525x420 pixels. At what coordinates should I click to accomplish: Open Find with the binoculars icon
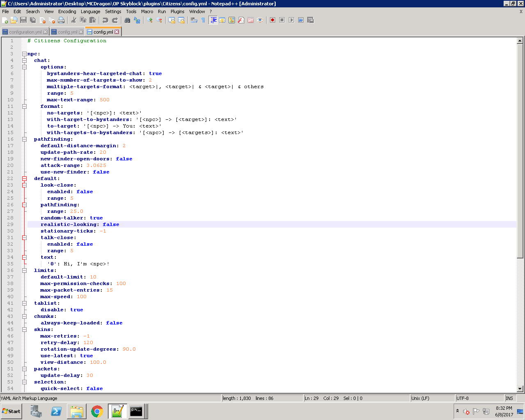click(x=128, y=20)
